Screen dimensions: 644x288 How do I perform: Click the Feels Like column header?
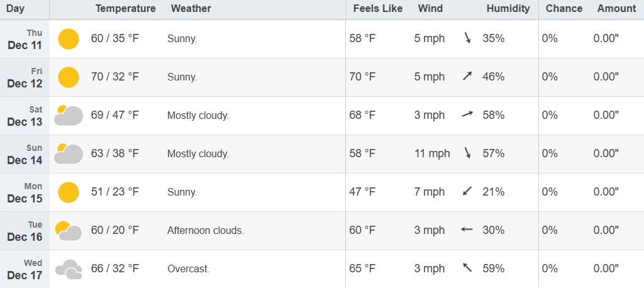pyautogui.click(x=377, y=9)
